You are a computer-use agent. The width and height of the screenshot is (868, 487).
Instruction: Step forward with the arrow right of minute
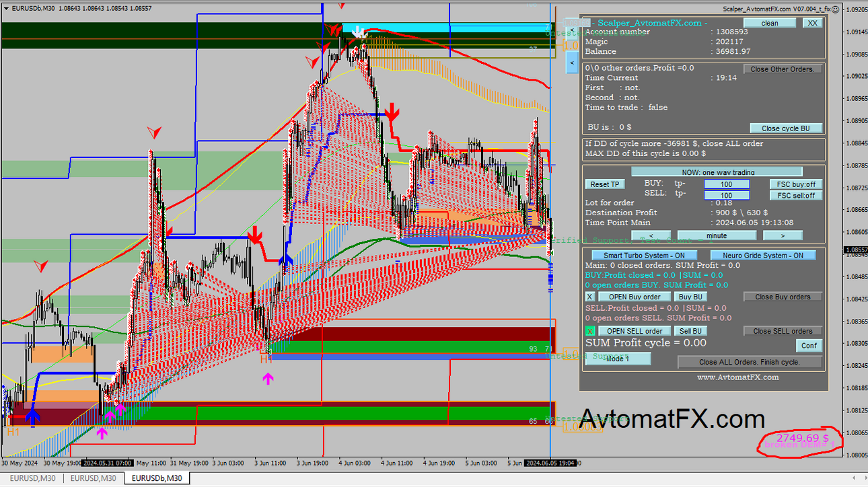[783, 235]
